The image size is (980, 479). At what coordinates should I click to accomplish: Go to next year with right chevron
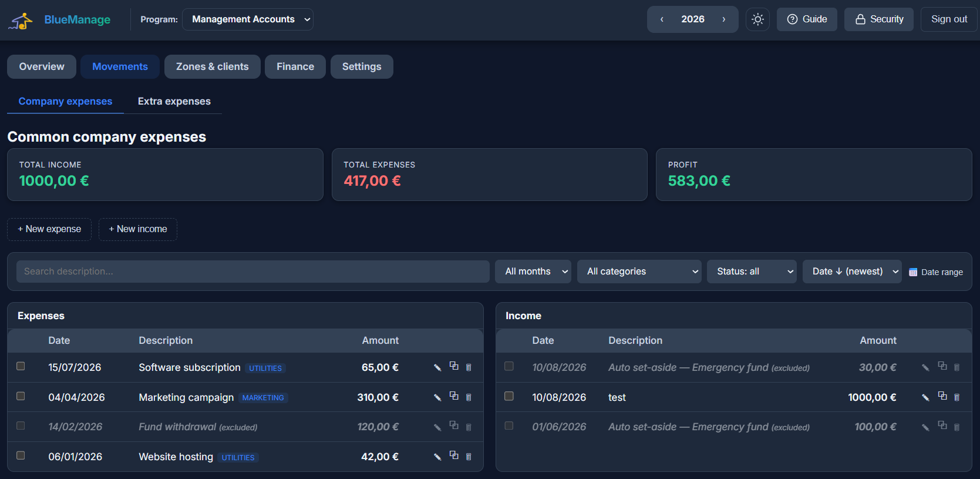click(723, 19)
